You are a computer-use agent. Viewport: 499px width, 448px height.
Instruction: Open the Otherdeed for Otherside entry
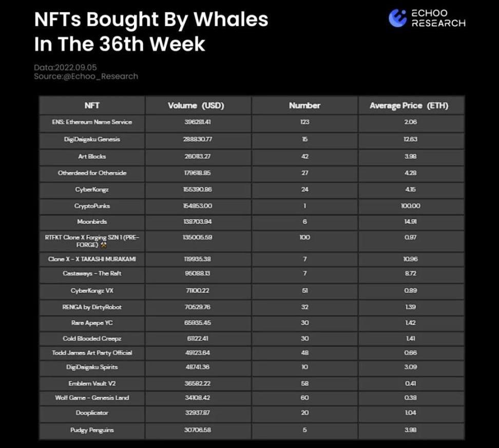(x=92, y=173)
